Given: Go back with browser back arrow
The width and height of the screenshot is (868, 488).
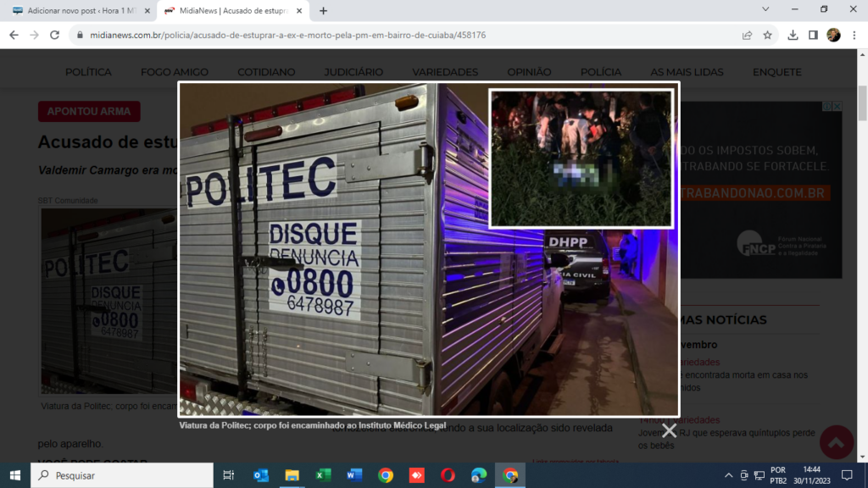Looking at the screenshot, I should click(x=14, y=35).
